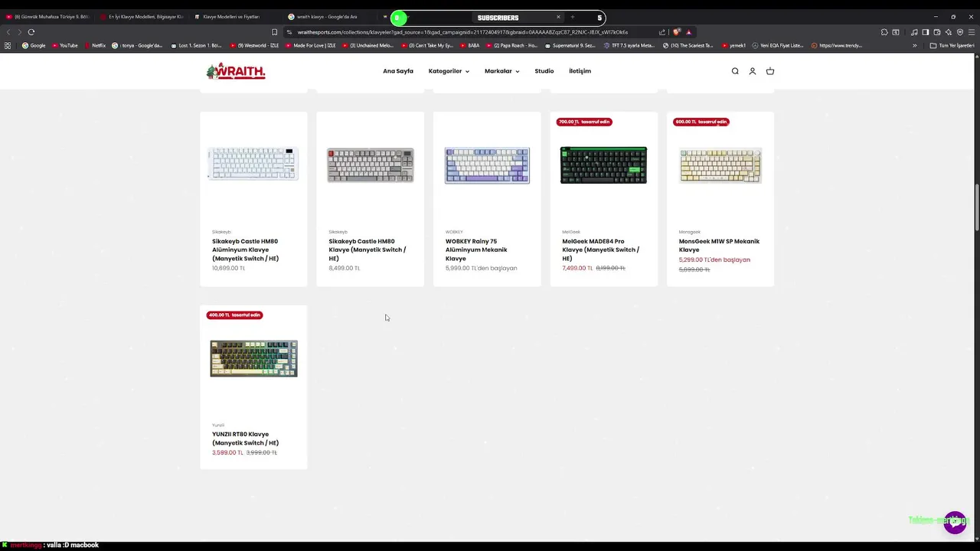Image resolution: width=980 pixels, height=551 pixels.
Task: Open the chat bubble widget
Action: pos(955,523)
